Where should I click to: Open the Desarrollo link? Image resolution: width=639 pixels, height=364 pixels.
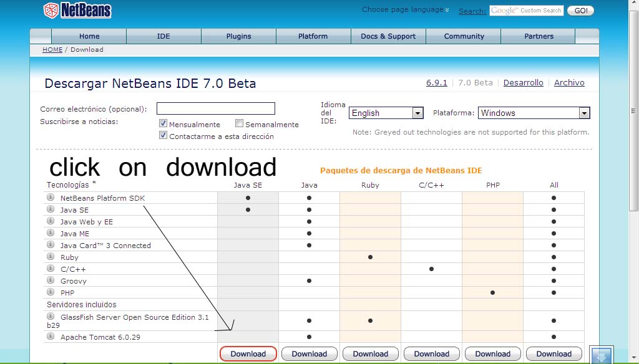point(524,83)
